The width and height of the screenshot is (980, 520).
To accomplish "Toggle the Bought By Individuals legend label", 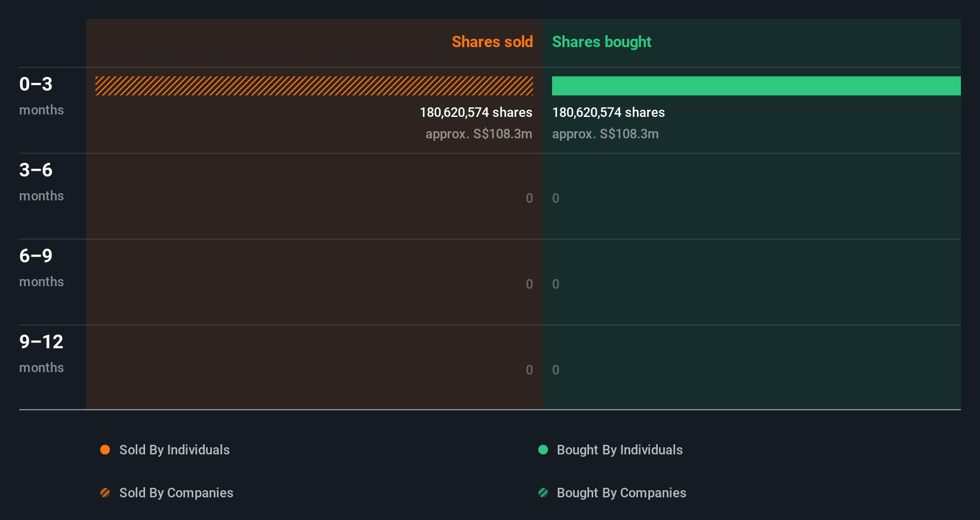I will tap(620, 450).
